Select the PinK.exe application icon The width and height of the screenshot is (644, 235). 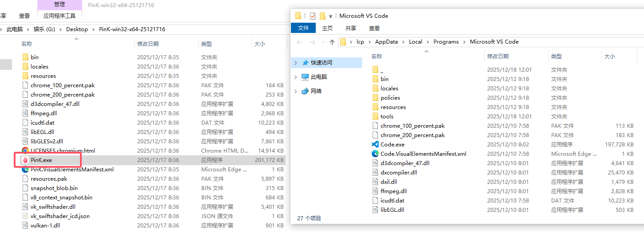[25, 160]
